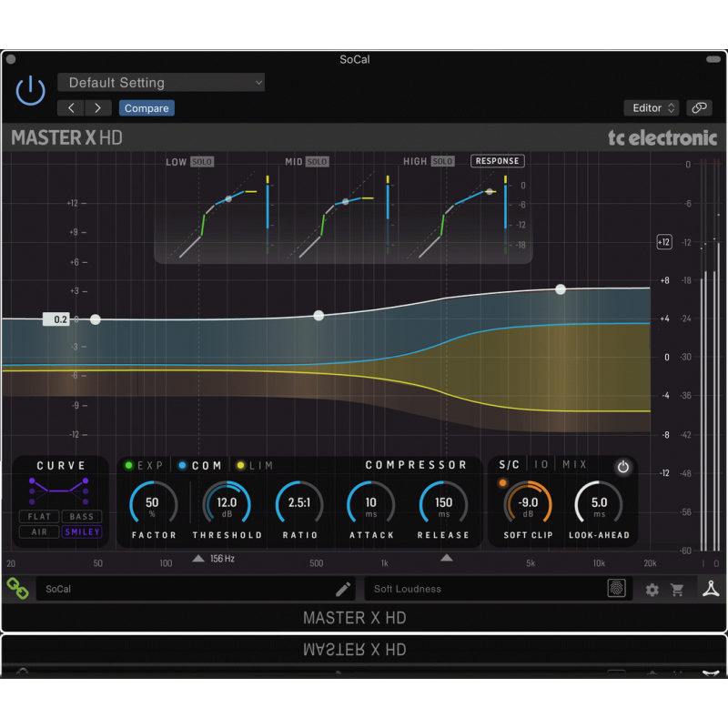Click the link chain icon top right
Image resolution: width=728 pixels, height=728 pixels.
(699, 108)
